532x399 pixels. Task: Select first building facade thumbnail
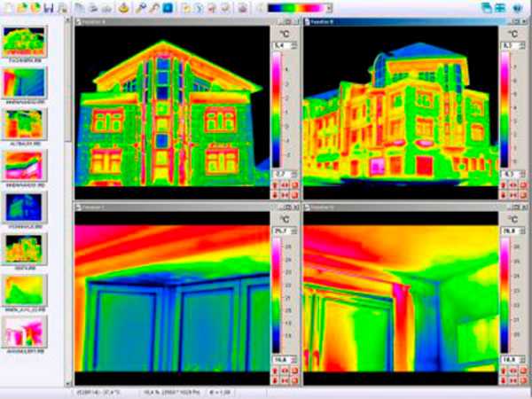pos(24,39)
